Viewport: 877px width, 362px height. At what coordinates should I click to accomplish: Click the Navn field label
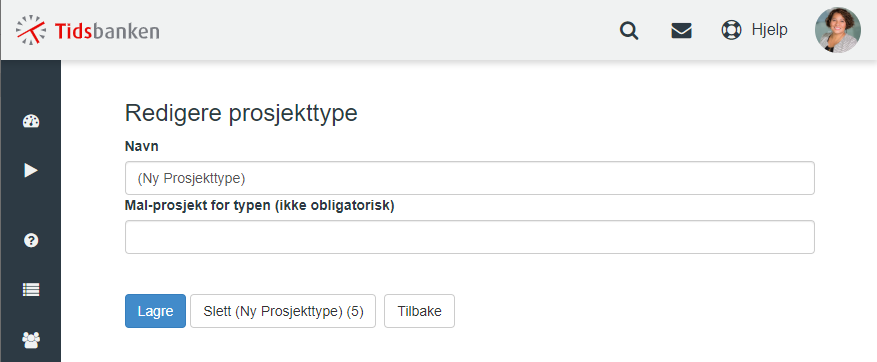click(x=142, y=147)
